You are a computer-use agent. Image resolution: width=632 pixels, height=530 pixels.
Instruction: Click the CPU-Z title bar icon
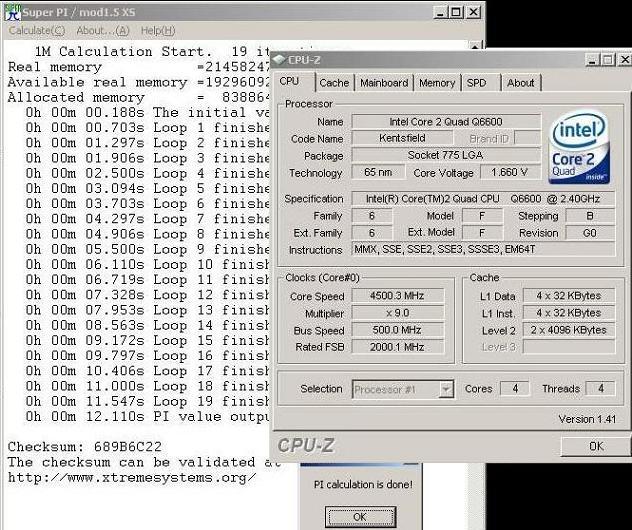(x=279, y=60)
